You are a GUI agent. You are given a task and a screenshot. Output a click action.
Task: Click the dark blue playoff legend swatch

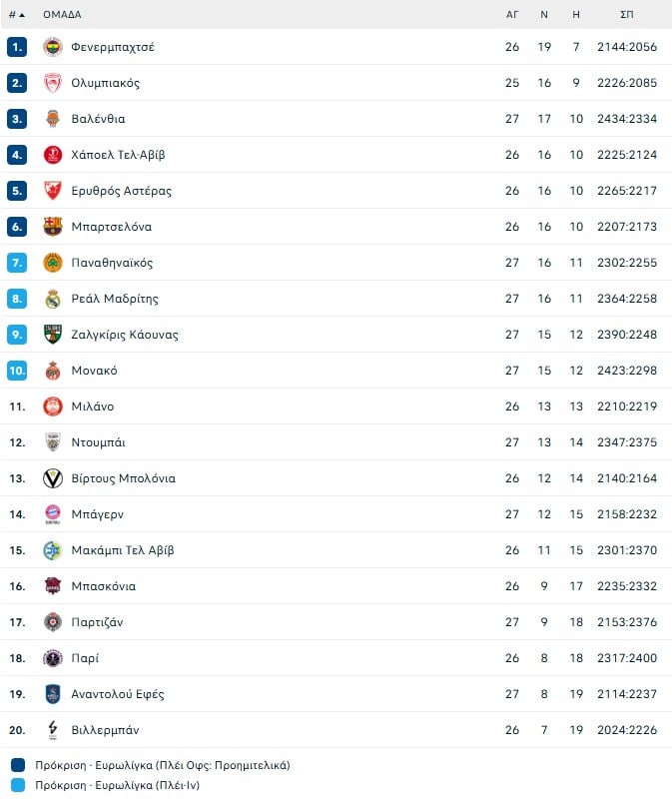click(18, 766)
